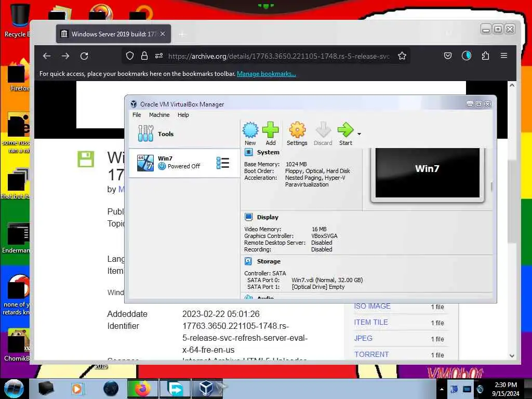Click the Display section icon
This screenshot has height=399, width=532.
pyautogui.click(x=248, y=217)
